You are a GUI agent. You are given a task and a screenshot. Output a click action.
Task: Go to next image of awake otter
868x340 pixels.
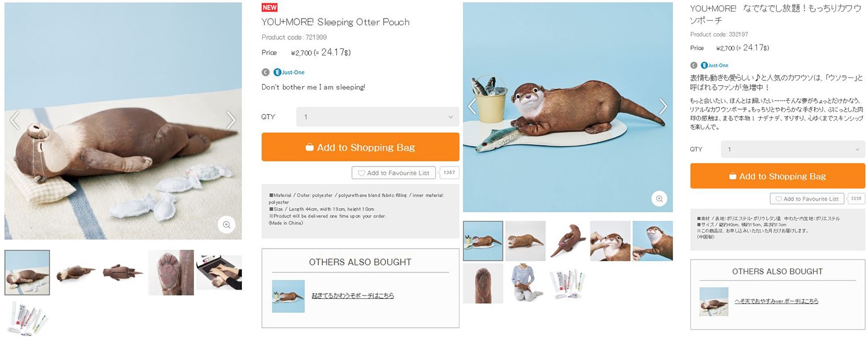[663, 106]
